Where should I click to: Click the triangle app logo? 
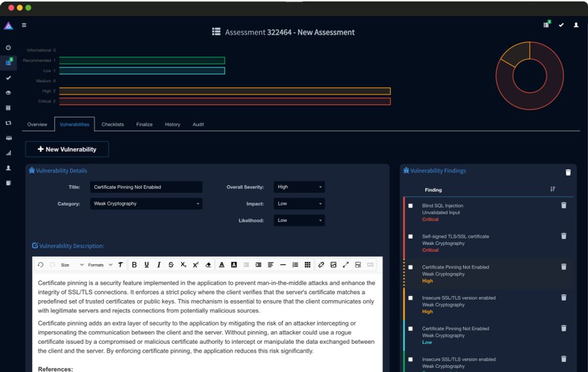tap(9, 26)
